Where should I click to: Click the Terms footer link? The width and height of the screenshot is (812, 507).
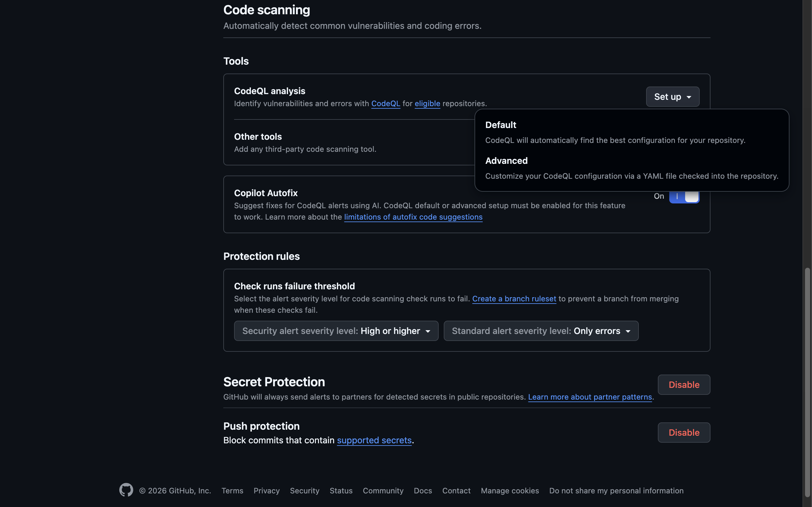[232, 491]
